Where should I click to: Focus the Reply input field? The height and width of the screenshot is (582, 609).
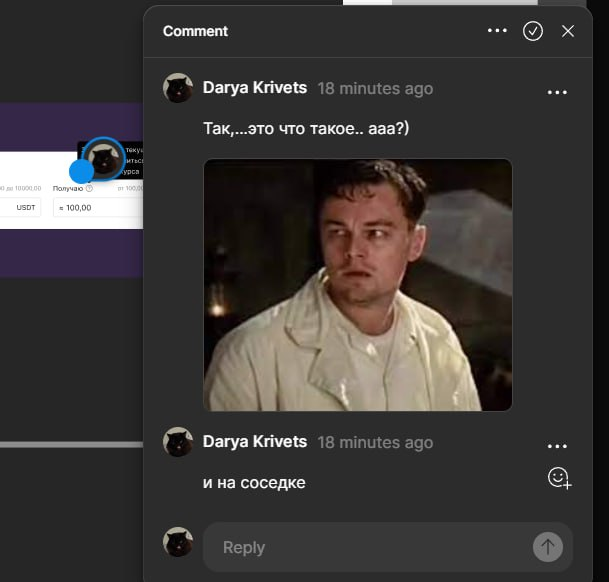388,547
